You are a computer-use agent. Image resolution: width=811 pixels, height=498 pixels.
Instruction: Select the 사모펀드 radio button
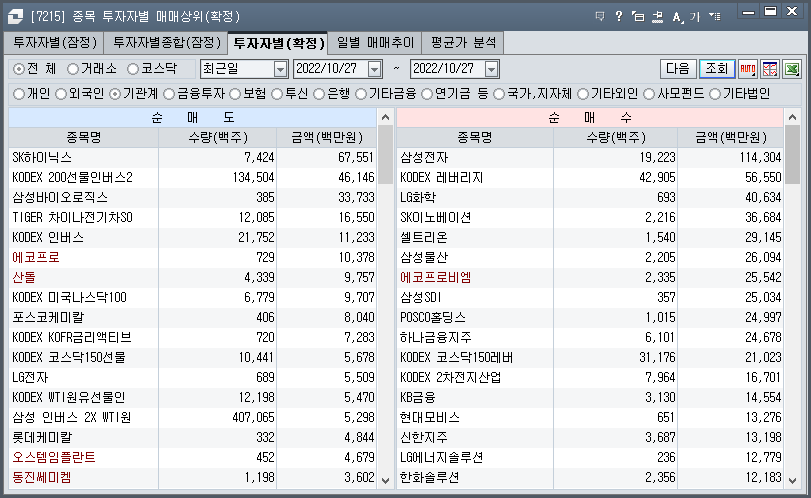pos(649,94)
